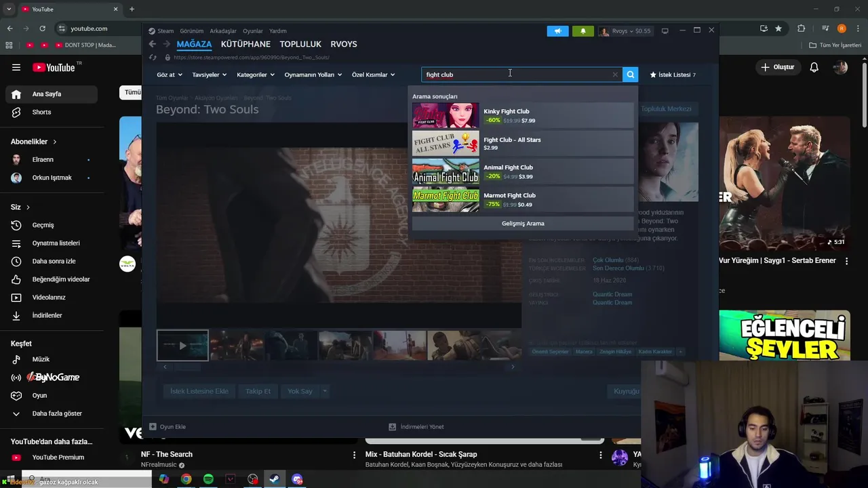
Task: Click the Gelişmiş Arama button
Action: [x=523, y=223]
